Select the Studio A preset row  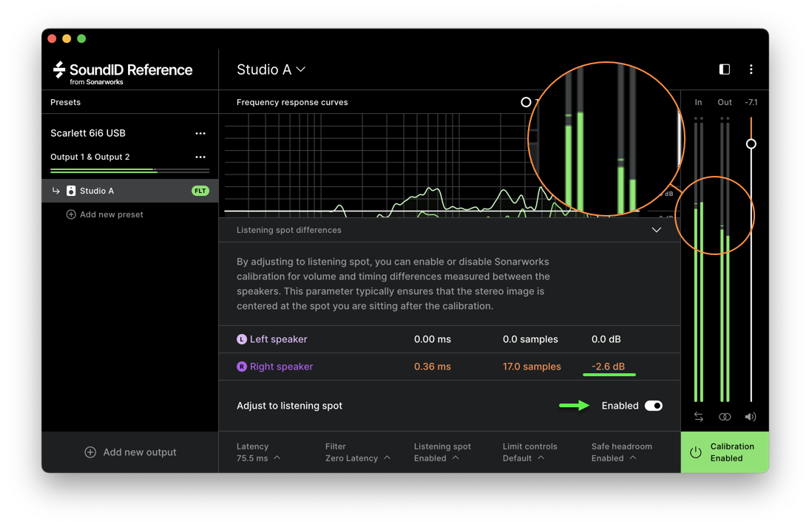pos(130,191)
